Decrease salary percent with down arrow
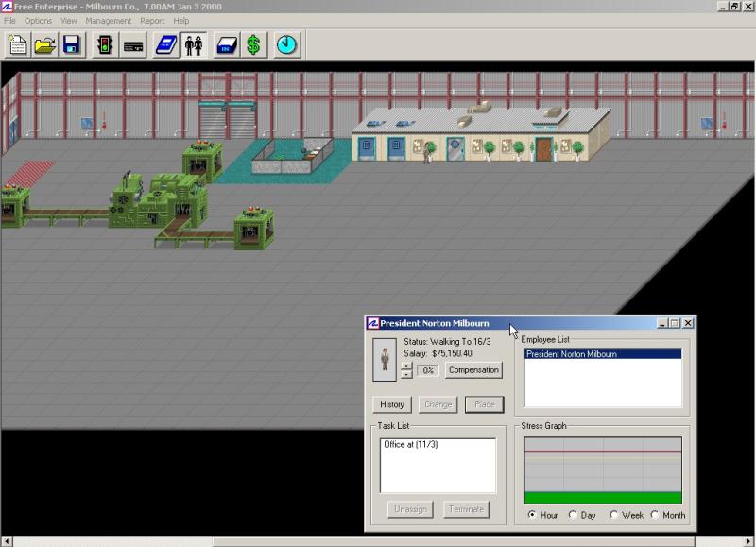 406,374
